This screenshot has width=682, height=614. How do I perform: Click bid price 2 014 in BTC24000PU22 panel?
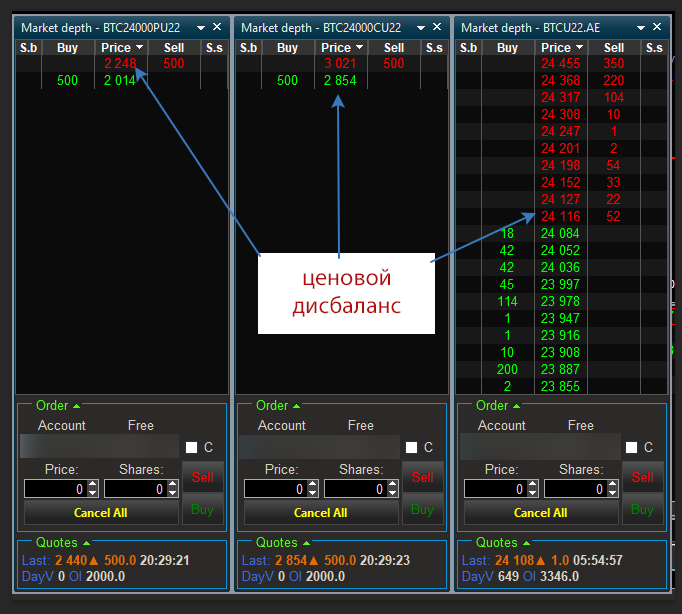(120, 80)
